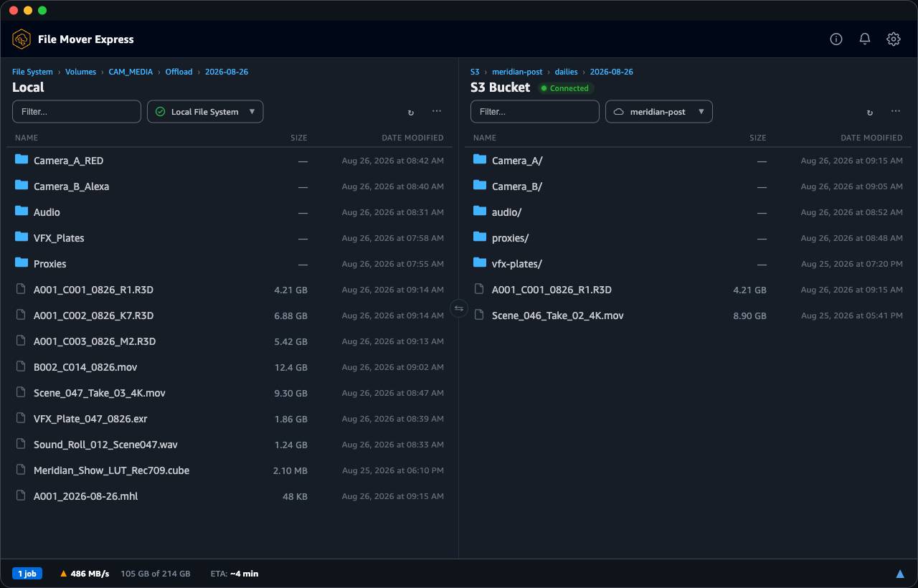
Task: Open the Local File System dropdown
Action: [x=205, y=112]
